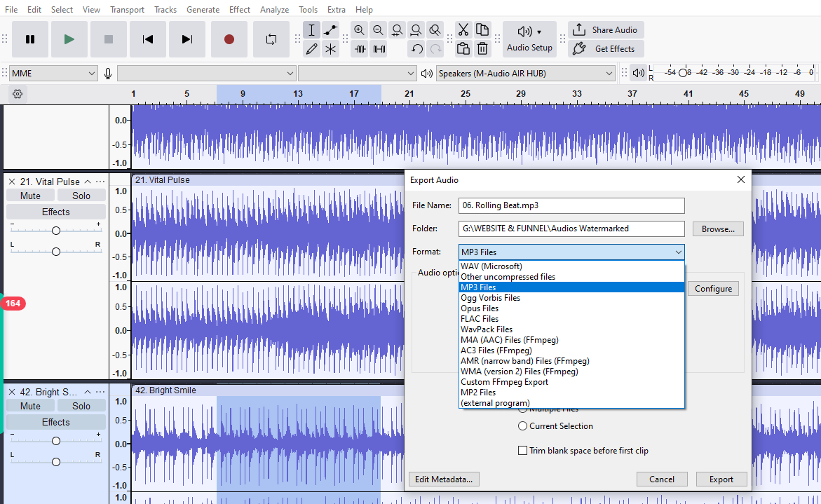Click Browse... for export folder
The image size is (821, 504).
tap(718, 229)
